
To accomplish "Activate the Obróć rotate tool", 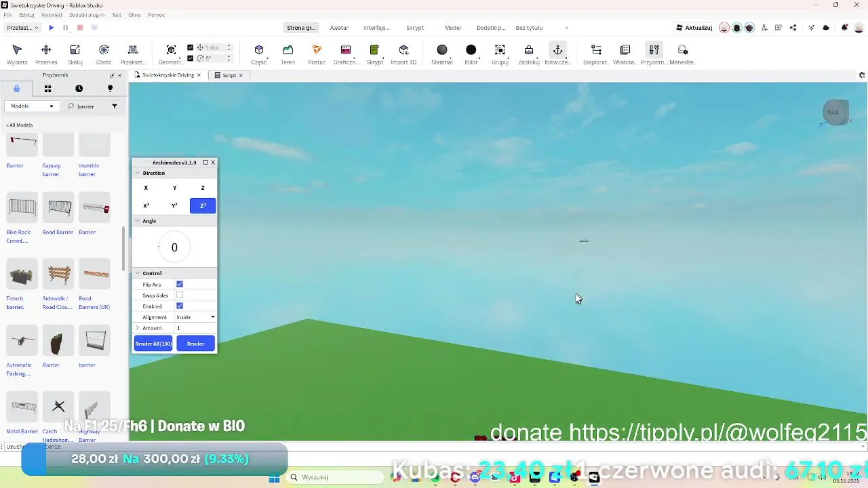I will 104,54.
